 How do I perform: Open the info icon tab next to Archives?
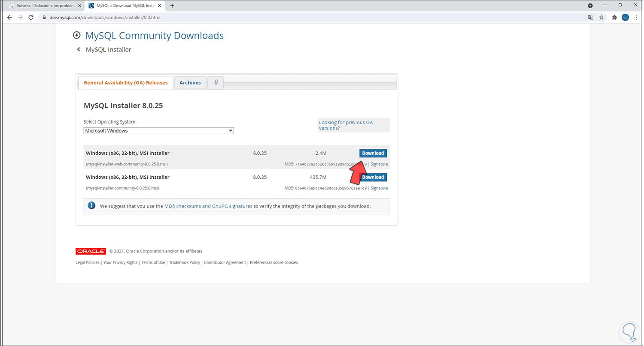click(x=216, y=82)
